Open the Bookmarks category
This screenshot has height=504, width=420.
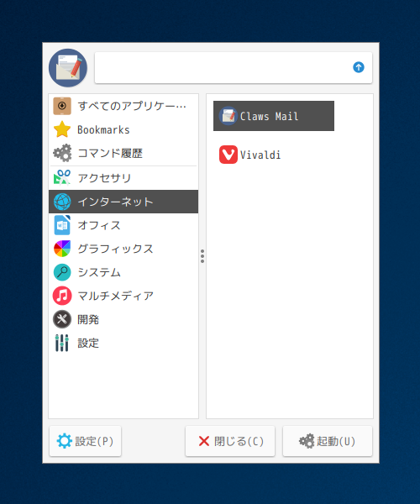(x=103, y=129)
